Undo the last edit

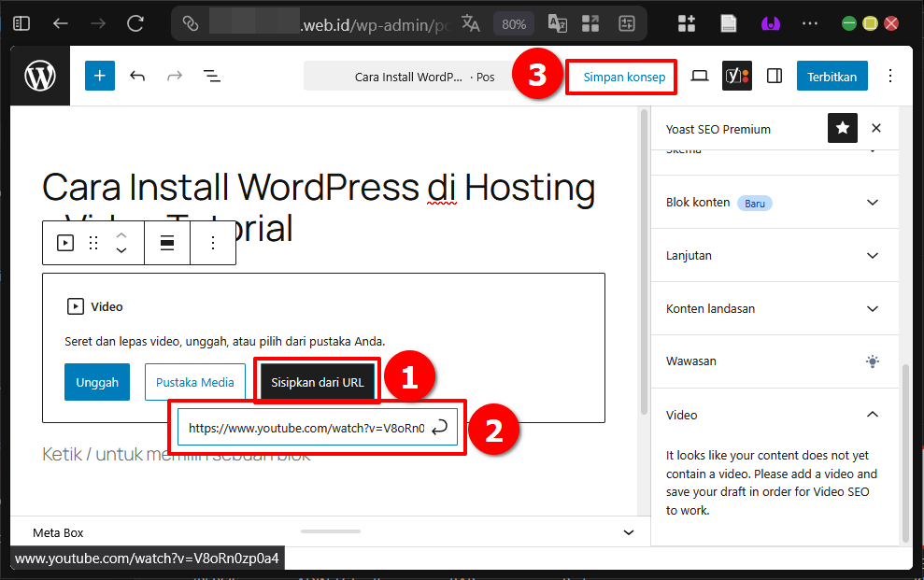pyautogui.click(x=137, y=76)
